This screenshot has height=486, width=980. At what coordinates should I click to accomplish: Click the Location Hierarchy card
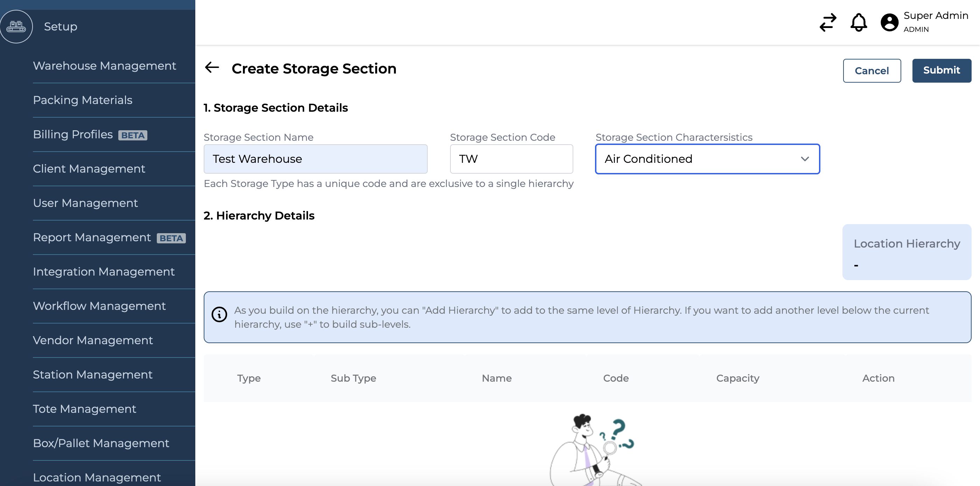tap(906, 252)
